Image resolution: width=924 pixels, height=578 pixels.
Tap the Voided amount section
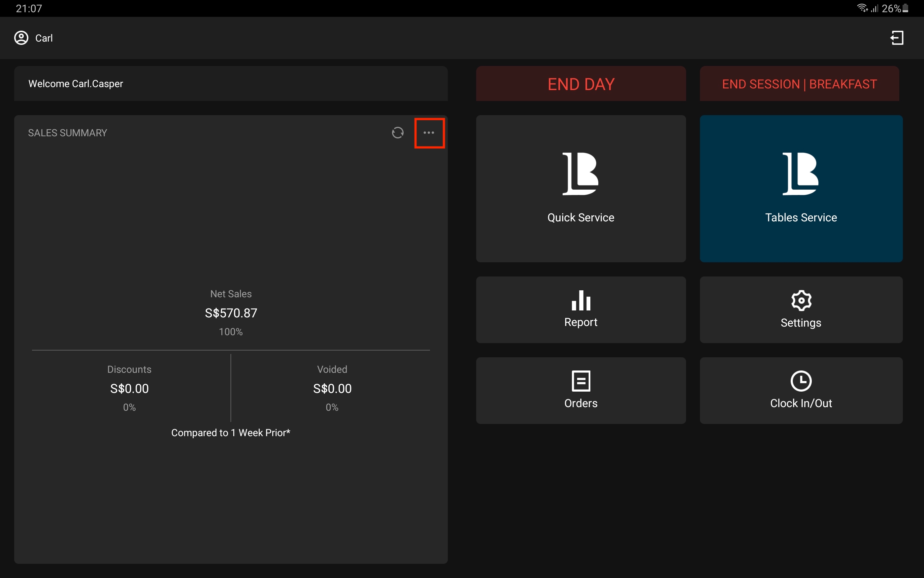point(332,388)
